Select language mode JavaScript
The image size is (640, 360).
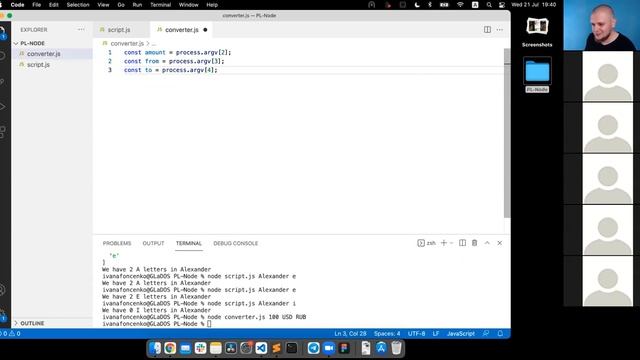pos(460,333)
